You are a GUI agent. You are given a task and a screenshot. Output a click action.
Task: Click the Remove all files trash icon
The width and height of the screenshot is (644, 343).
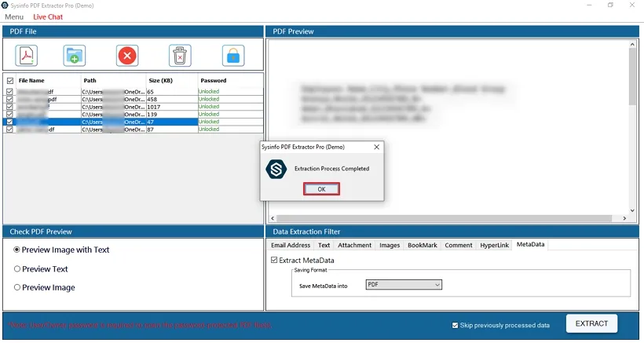[x=180, y=56]
